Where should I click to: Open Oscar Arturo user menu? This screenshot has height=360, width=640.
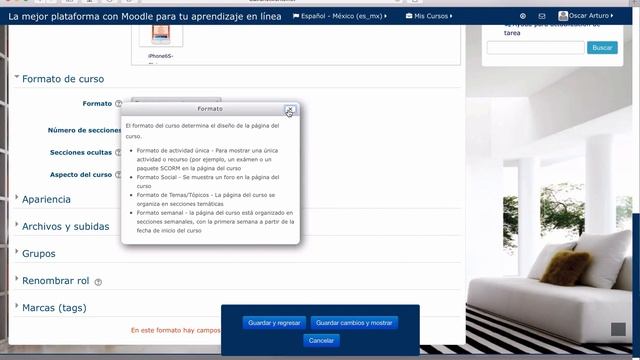coord(586,16)
